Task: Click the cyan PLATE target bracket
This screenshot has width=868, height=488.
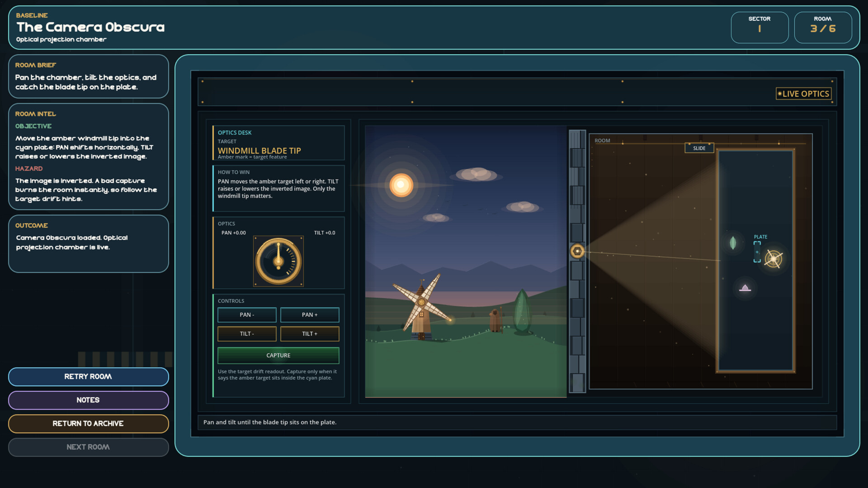Action: point(757,252)
